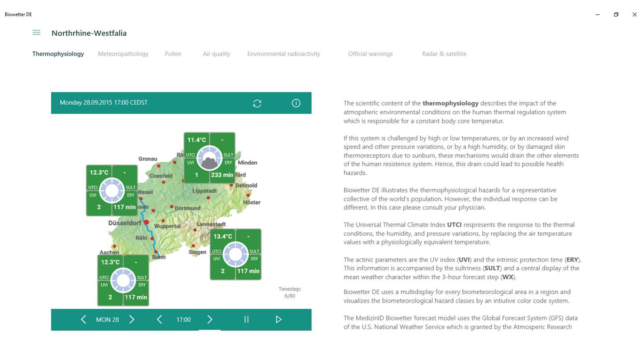Viewport: 644px width, 362px height.
Task: Close the Biowetter DE window
Action: click(x=635, y=14)
